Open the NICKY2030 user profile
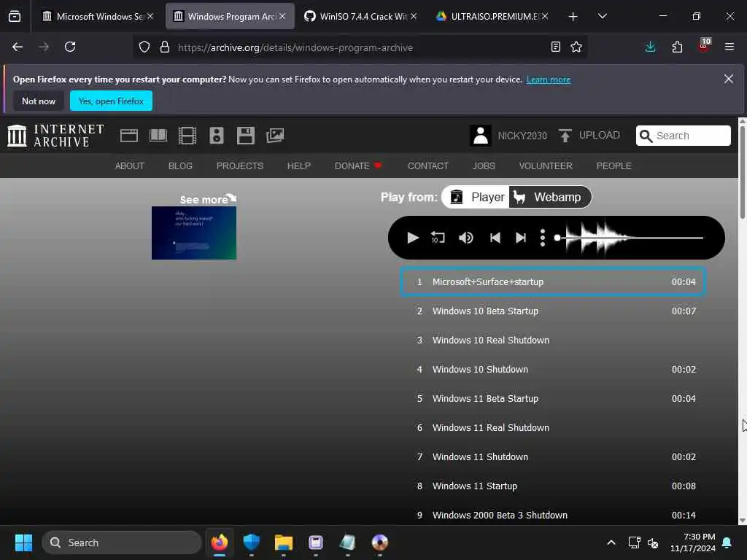 coord(508,136)
